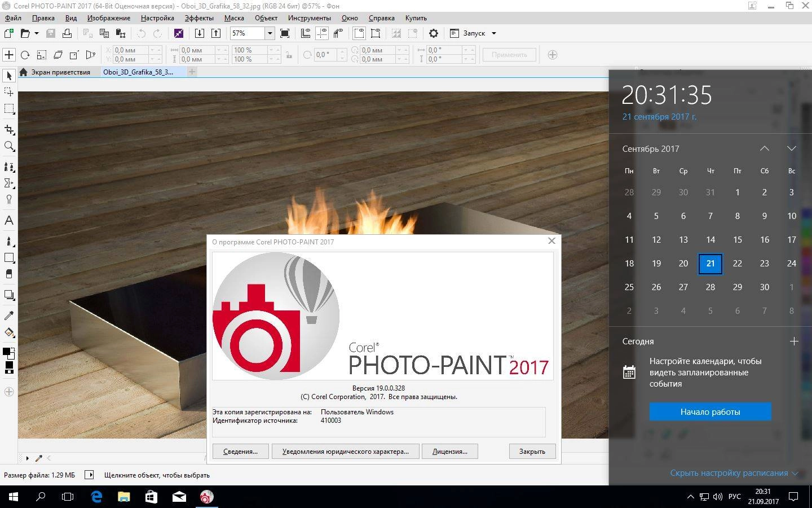The height and width of the screenshot is (508, 812).
Task: Select the Mask Transform tool
Action: pyautogui.click(x=9, y=91)
